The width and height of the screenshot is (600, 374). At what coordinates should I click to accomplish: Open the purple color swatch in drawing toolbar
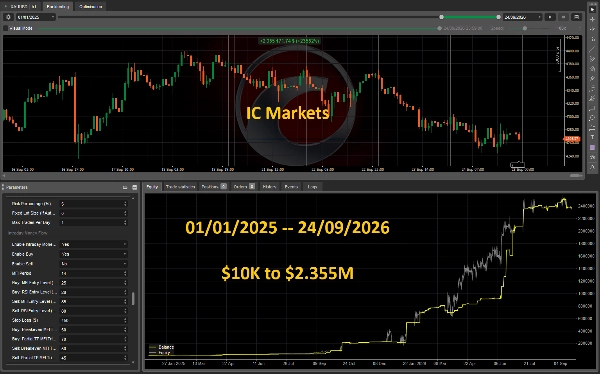[x=592, y=147]
